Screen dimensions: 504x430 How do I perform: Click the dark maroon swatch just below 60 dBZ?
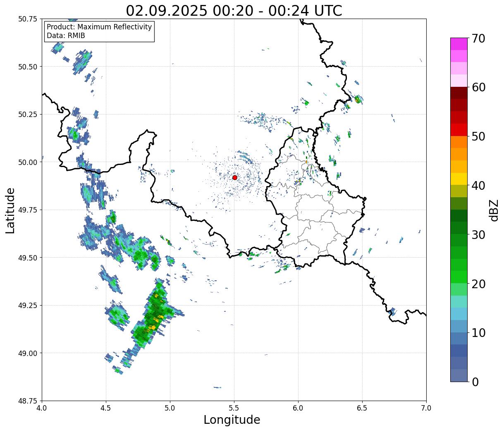click(x=459, y=93)
